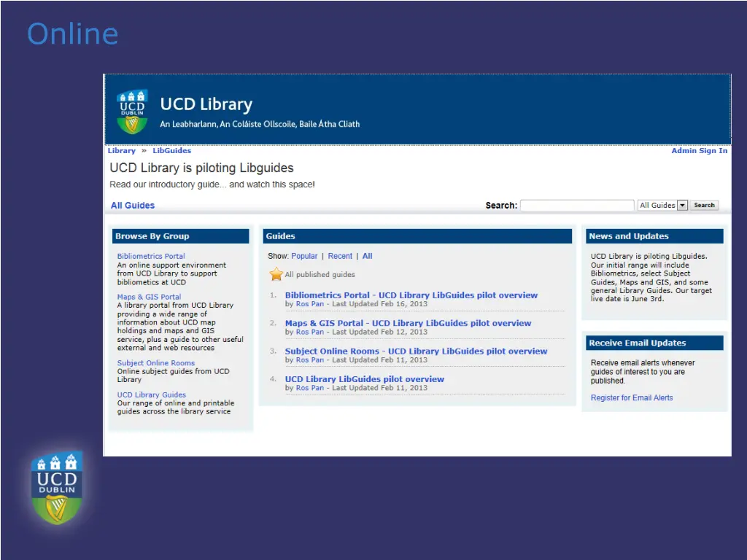Open the UCD Library LibGuides pilot overview guide
This screenshot has height=560, width=747.
[x=365, y=379]
